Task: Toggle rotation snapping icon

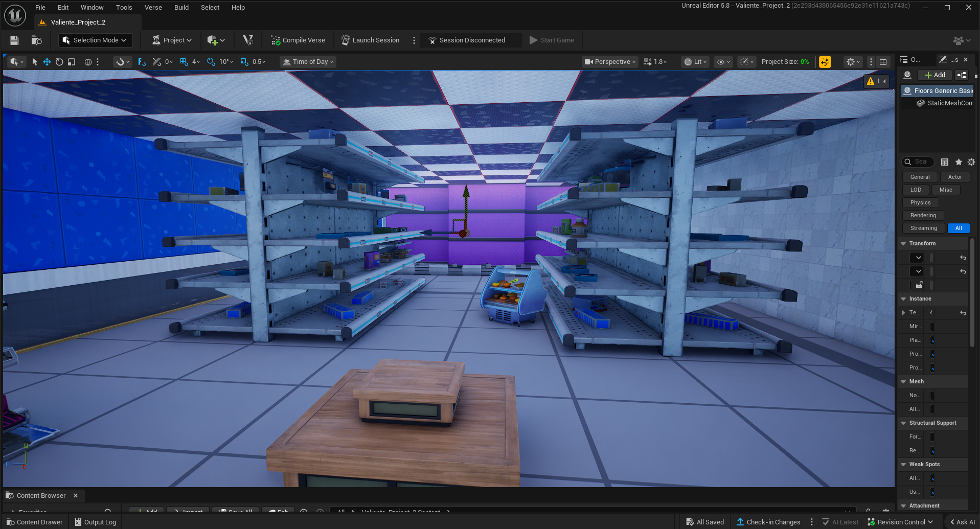Action: 211,62
